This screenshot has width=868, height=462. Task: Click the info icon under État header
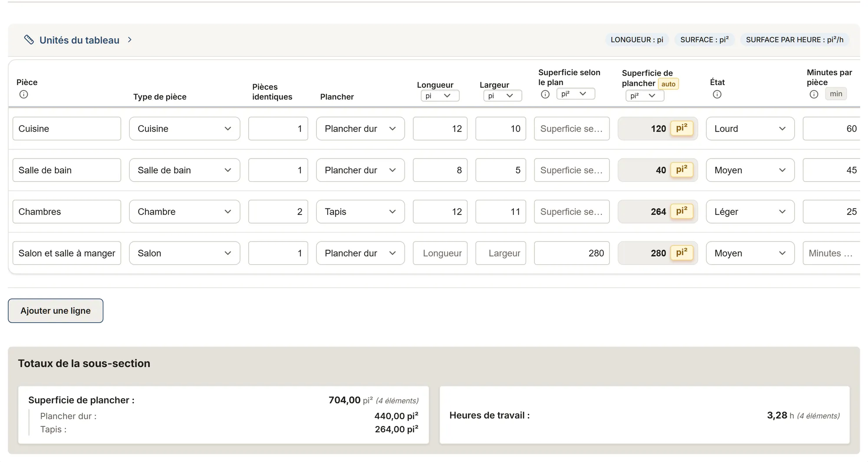coord(717,94)
